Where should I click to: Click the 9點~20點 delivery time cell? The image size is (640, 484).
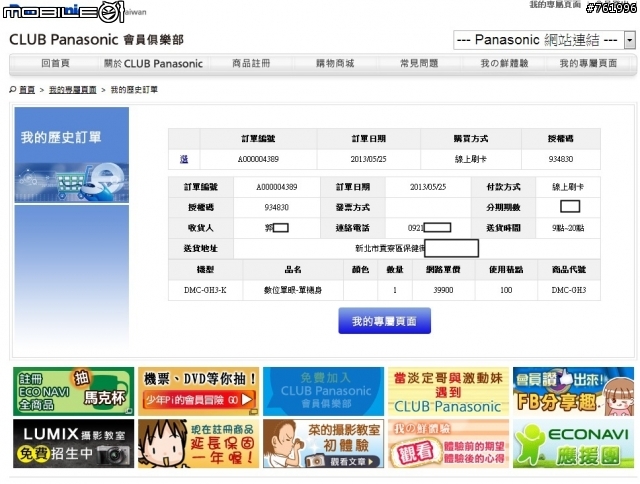(x=568, y=228)
